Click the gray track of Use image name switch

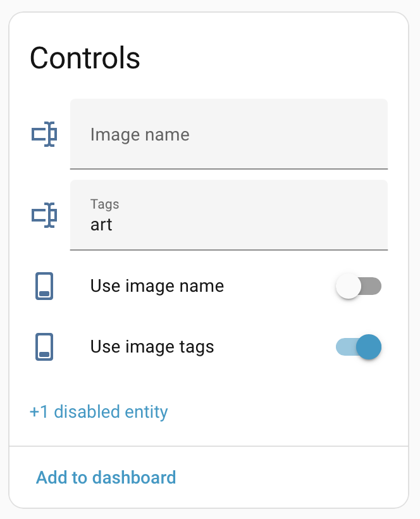click(x=373, y=287)
